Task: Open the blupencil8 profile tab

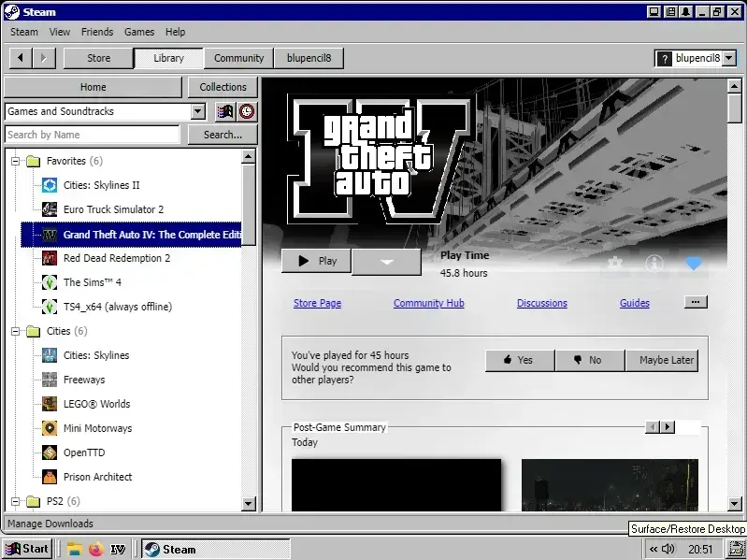Action: tap(309, 58)
